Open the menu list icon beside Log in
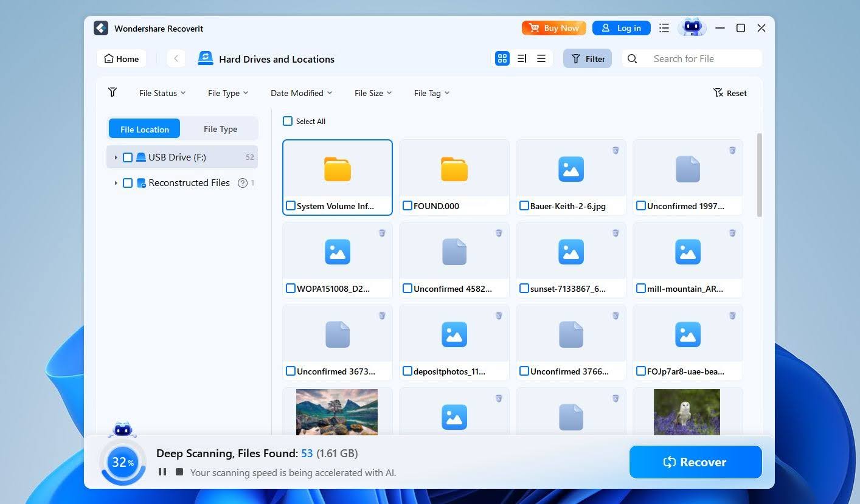The width and height of the screenshot is (860, 504). coord(664,28)
